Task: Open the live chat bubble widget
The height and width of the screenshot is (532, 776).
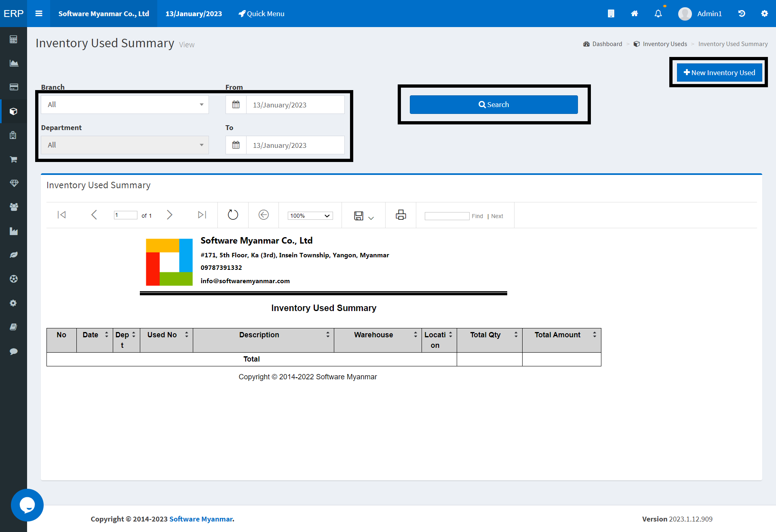Action: tap(27, 505)
